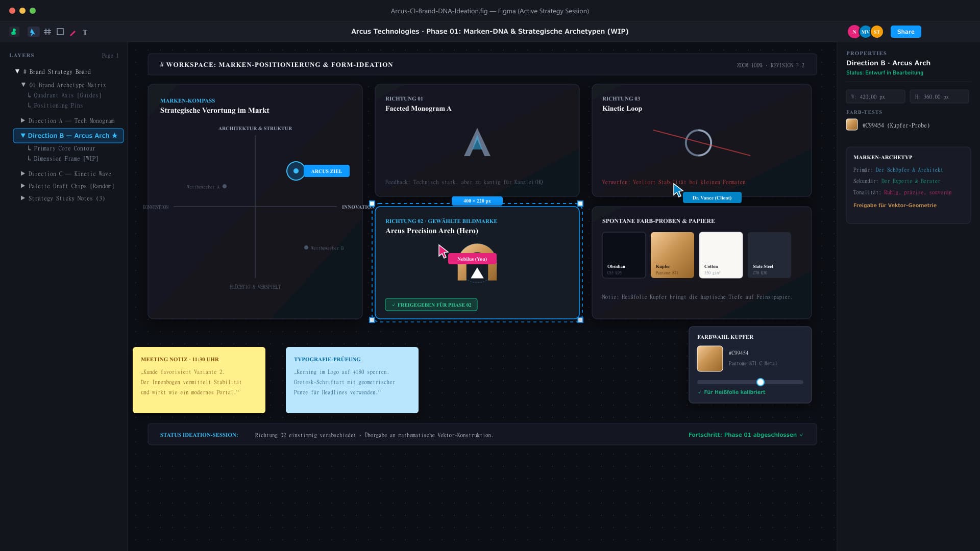Click the Arcus Ziel label
The height and width of the screenshot is (551, 980).
point(327,171)
